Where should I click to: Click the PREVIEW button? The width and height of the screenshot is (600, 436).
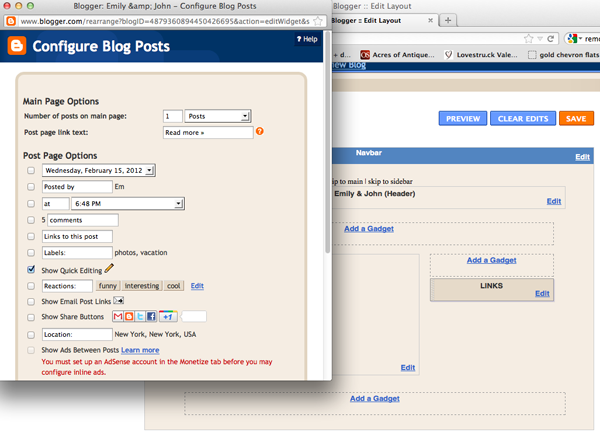(x=463, y=119)
